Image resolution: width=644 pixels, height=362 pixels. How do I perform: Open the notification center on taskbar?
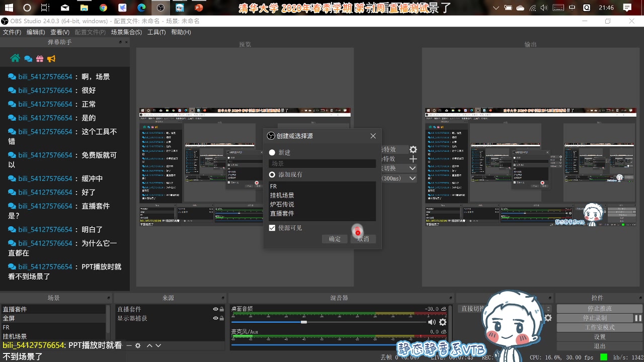point(626,8)
